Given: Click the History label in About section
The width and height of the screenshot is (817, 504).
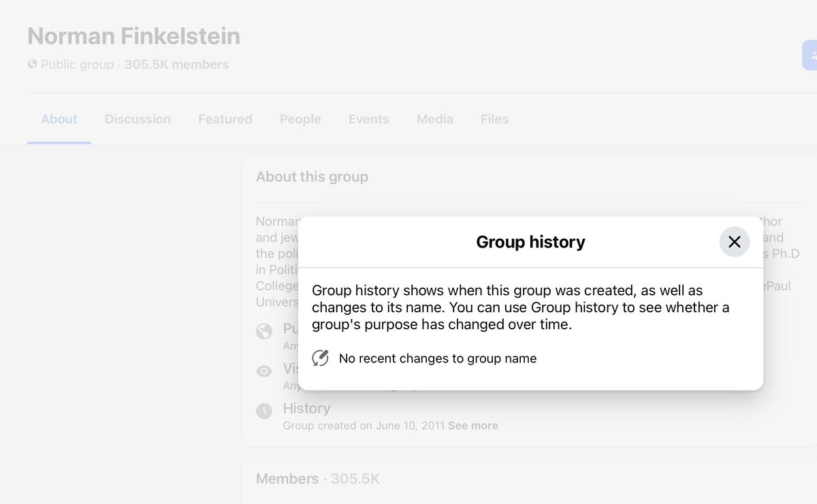Looking at the screenshot, I should [x=306, y=408].
